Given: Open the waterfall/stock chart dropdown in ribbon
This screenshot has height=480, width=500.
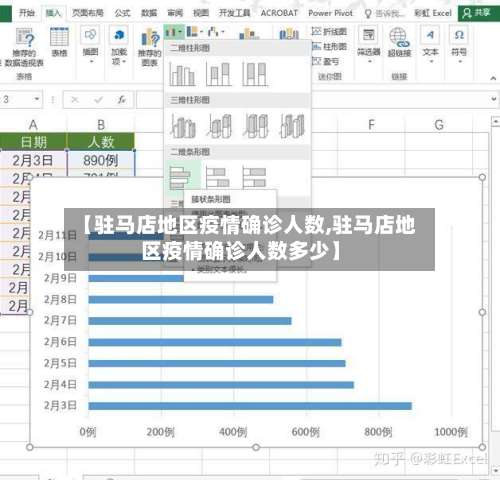Looking at the screenshot, I should click(215, 32).
